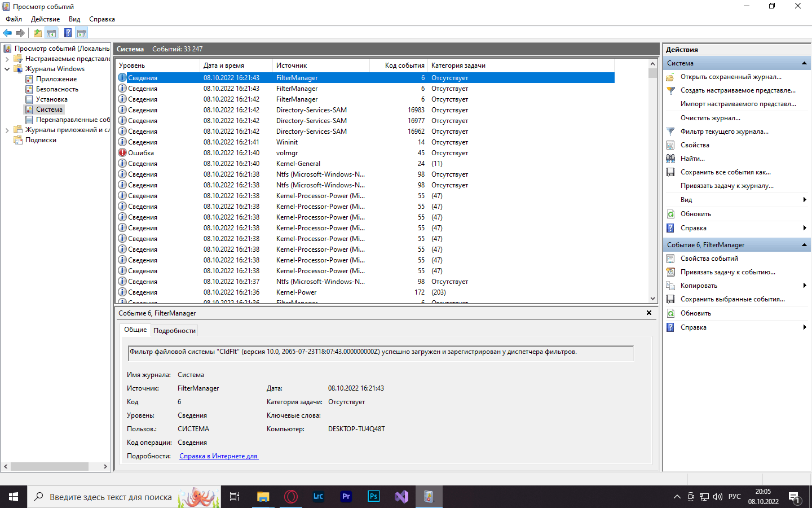Click the Справка icon under Система section
812x508 pixels.
pyautogui.click(x=670, y=228)
